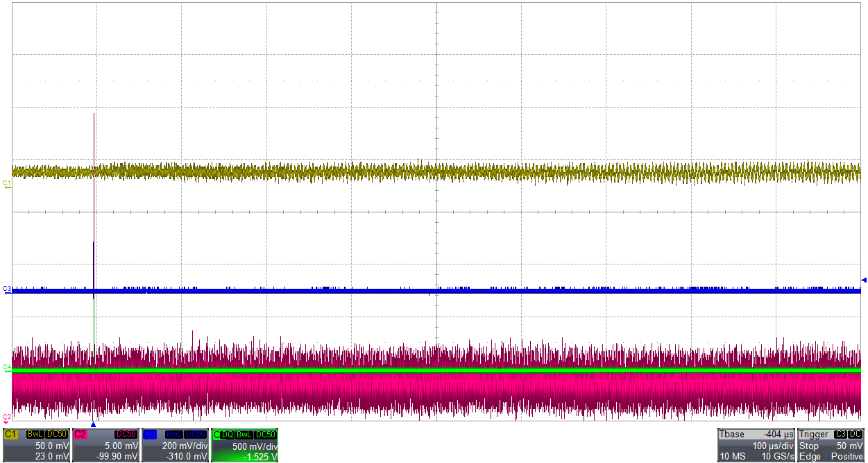Open the Trigger descriptor box

[832, 445]
